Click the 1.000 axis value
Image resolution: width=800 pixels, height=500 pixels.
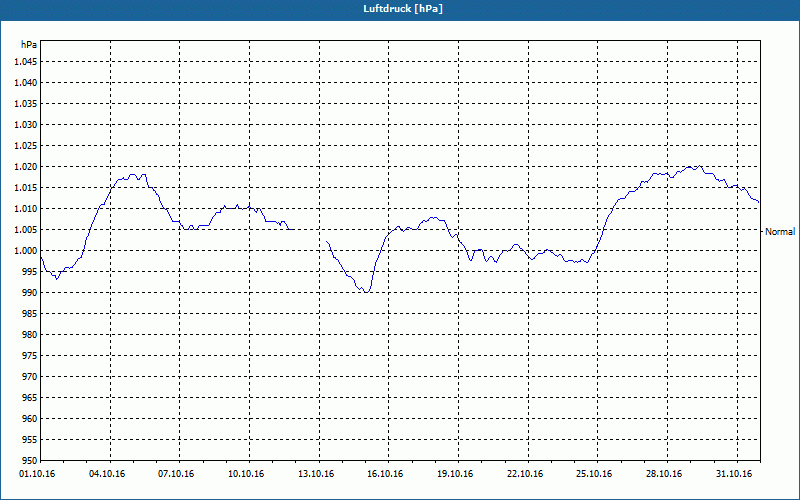point(26,251)
